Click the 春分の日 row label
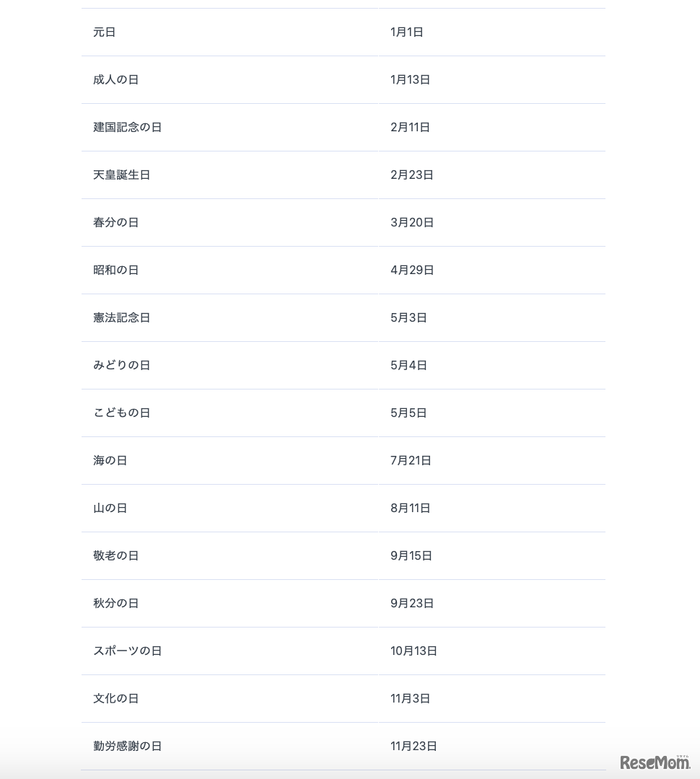 point(116,223)
